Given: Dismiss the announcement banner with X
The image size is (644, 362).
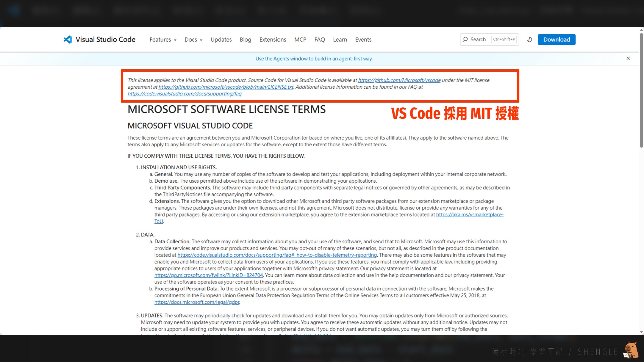Looking at the screenshot, I should point(628,59).
